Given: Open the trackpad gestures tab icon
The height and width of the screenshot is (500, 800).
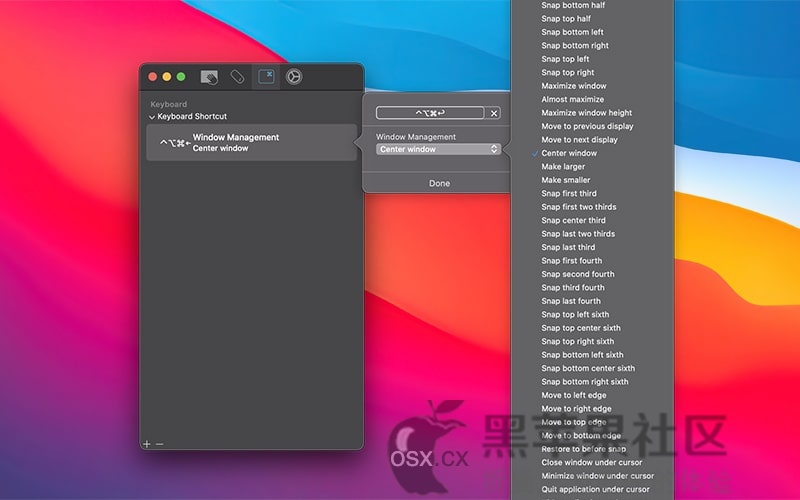Looking at the screenshot, I should click(x=209, y=77).
